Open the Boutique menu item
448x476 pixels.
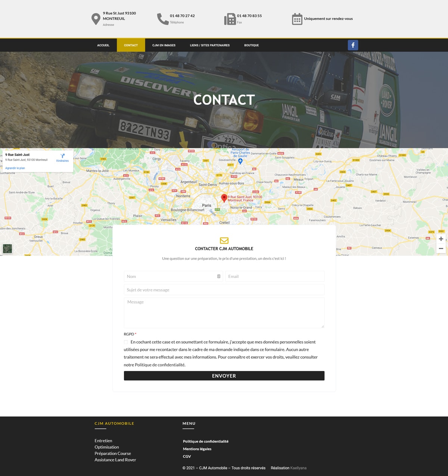pyautogui.click(x=252, y=45)
